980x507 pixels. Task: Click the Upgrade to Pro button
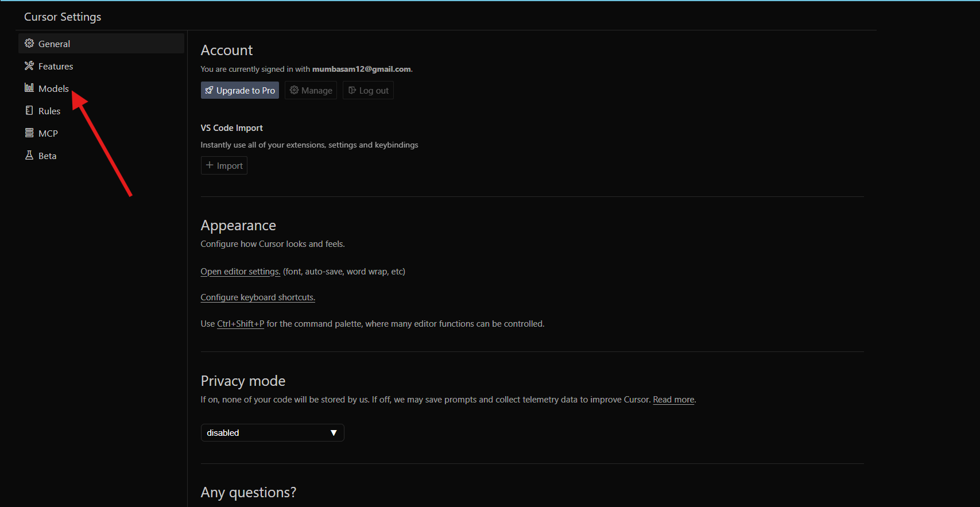click(x=240, y=90)
